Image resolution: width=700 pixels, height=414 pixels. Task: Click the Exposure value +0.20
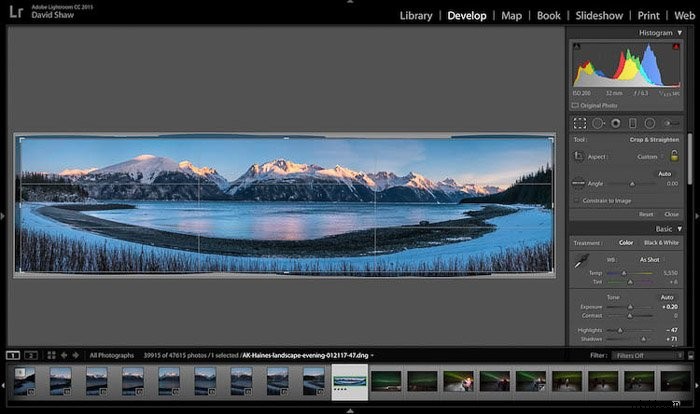[670, 307]
